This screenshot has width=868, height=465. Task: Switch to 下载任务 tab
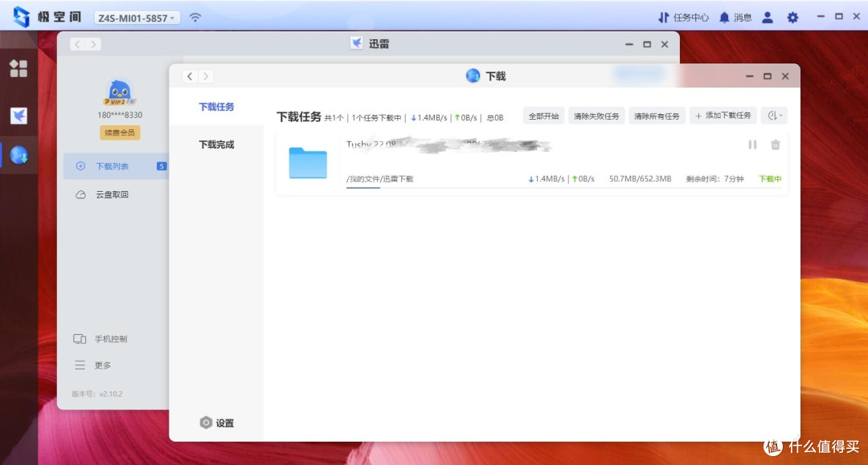coord(216,107)
